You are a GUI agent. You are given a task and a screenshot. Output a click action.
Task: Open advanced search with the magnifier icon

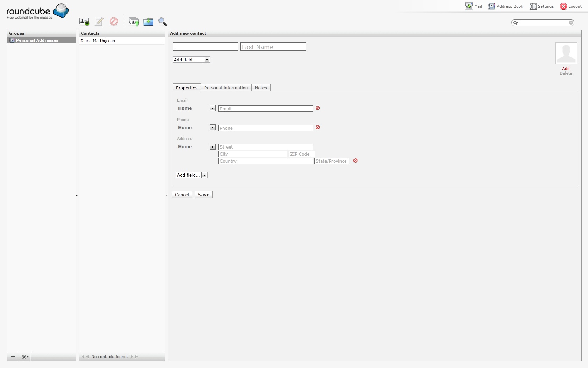coord(162,22)
